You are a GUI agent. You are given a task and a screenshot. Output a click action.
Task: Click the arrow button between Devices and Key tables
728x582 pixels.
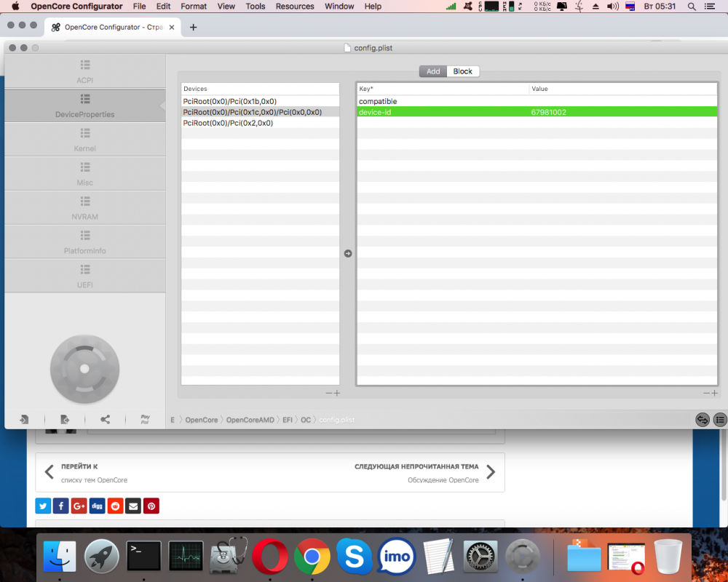348,253
